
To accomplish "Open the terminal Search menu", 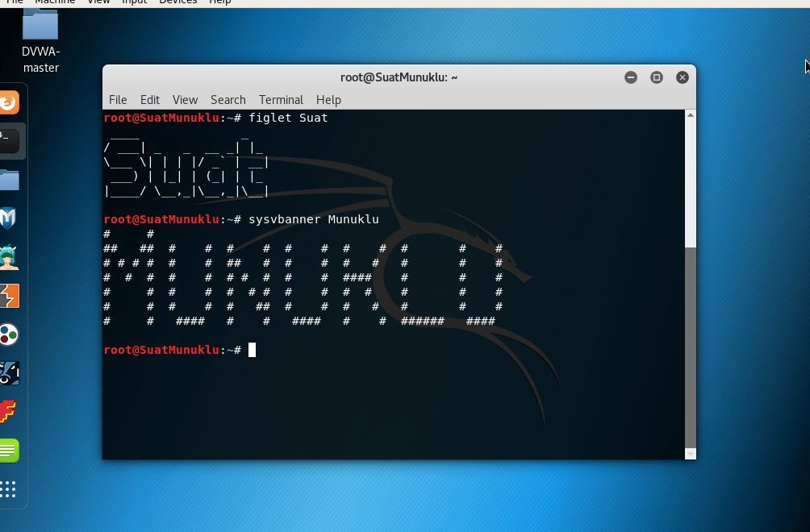I will 228,100.
